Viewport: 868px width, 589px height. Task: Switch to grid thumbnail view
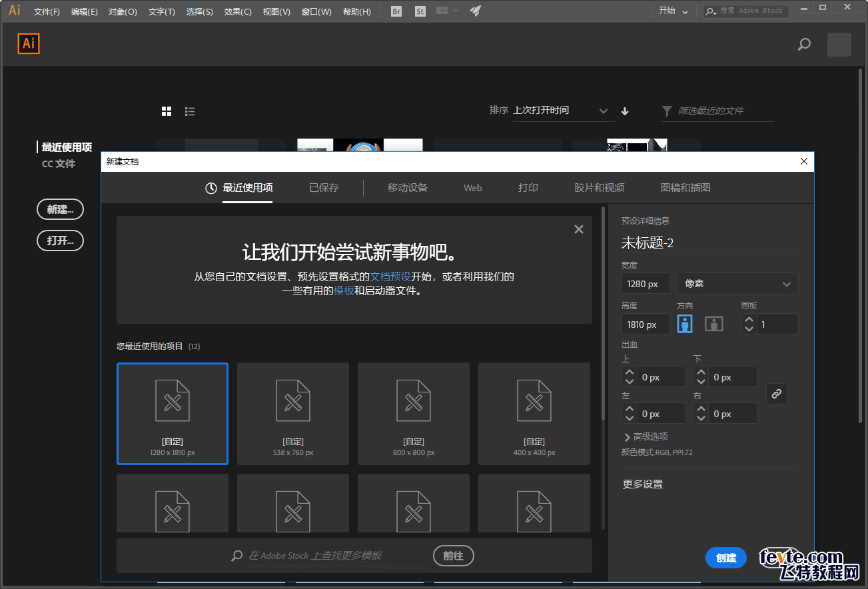[x=167, y=111]
